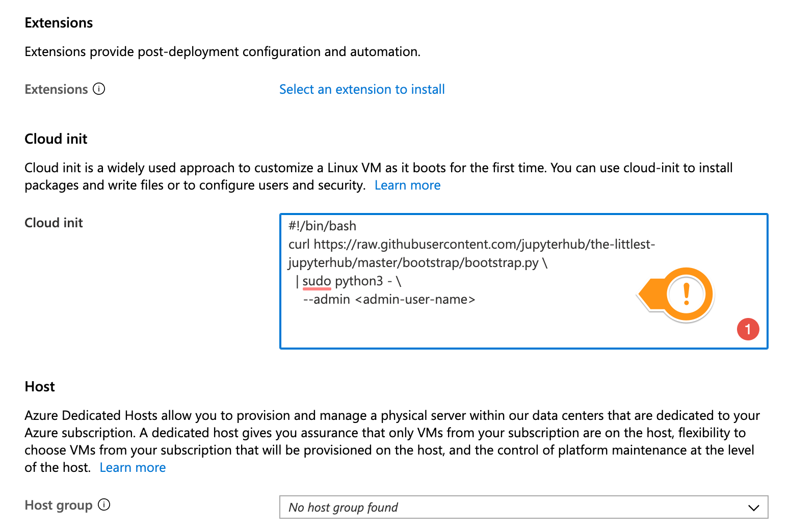
Task: Click the gray Extensions label beside info icon
Action: 56,90
